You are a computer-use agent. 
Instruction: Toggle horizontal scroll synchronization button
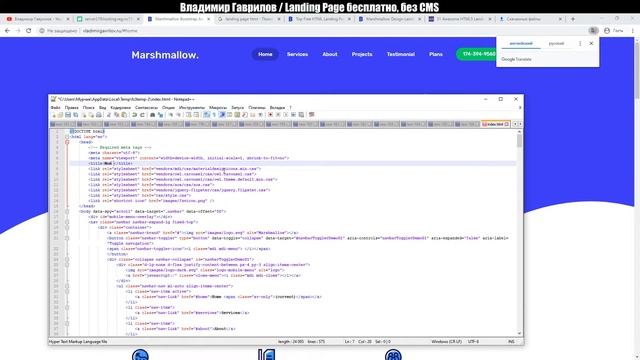(196, 115)
